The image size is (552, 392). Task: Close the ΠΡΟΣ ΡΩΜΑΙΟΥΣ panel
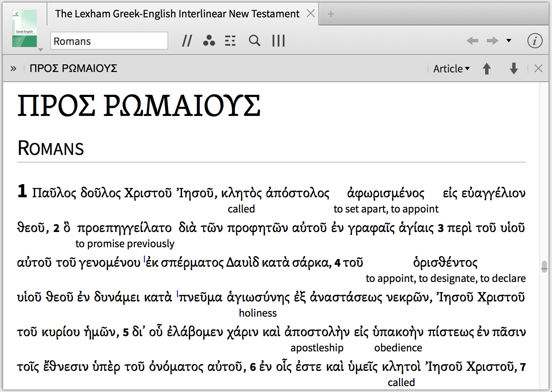538,68
